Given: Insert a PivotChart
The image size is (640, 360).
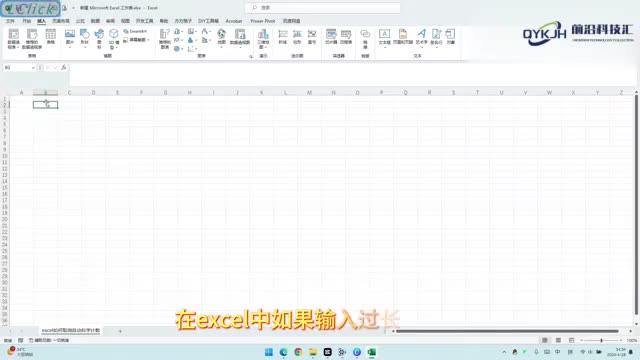Looking at the screenshot, I should tap(240, 38).
